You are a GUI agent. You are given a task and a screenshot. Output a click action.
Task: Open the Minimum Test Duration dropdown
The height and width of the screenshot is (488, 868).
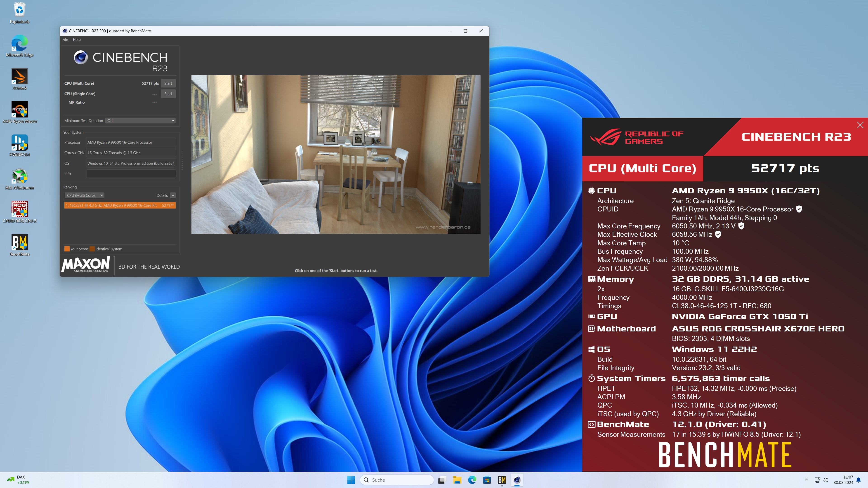click(x=141, y=121)
